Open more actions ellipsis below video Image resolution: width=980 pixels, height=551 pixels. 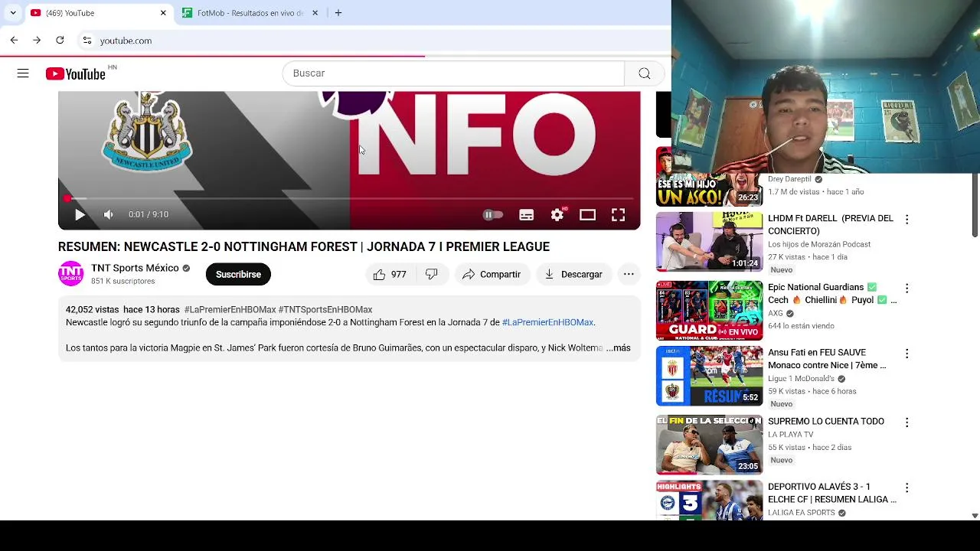(629, 274)
